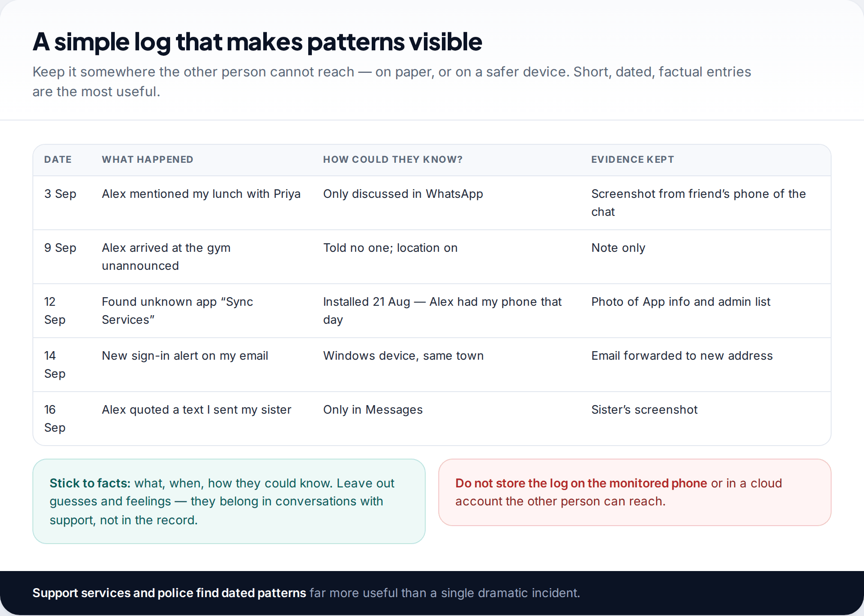Select the HOW COULD THEY KNOW? header

point(393,160)
